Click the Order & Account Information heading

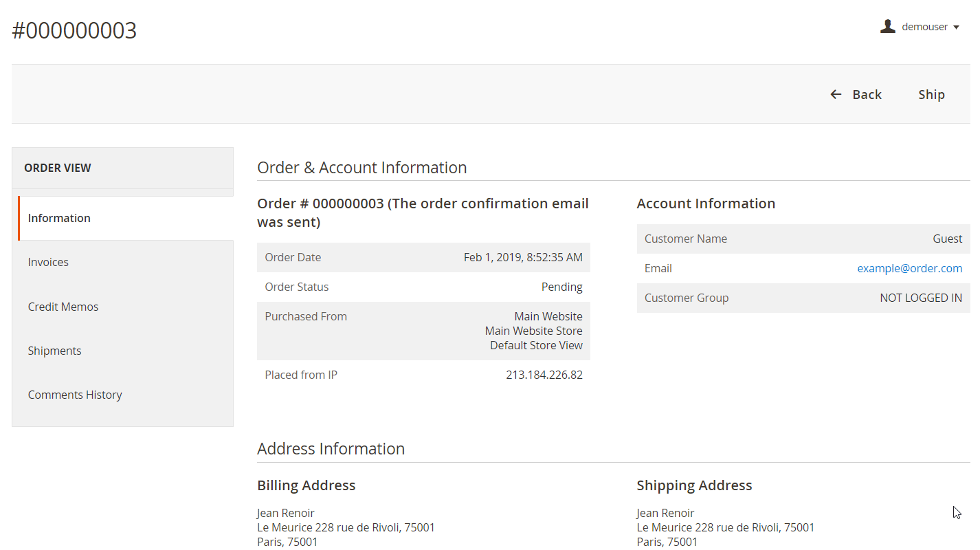[361, 168]
